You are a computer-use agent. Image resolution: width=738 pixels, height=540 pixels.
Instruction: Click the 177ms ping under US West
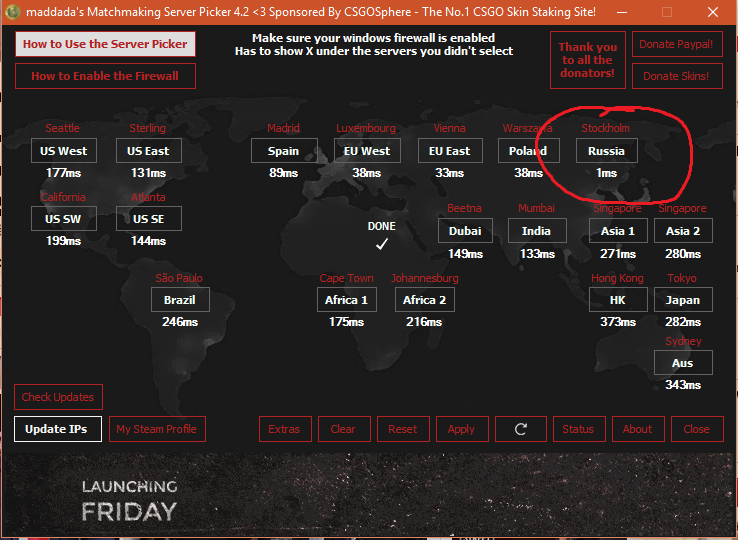64,173
